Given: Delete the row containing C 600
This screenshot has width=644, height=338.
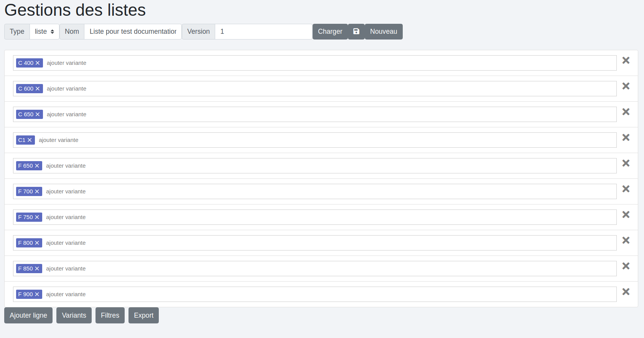Looking at the screenshot, I should [626, 86].
